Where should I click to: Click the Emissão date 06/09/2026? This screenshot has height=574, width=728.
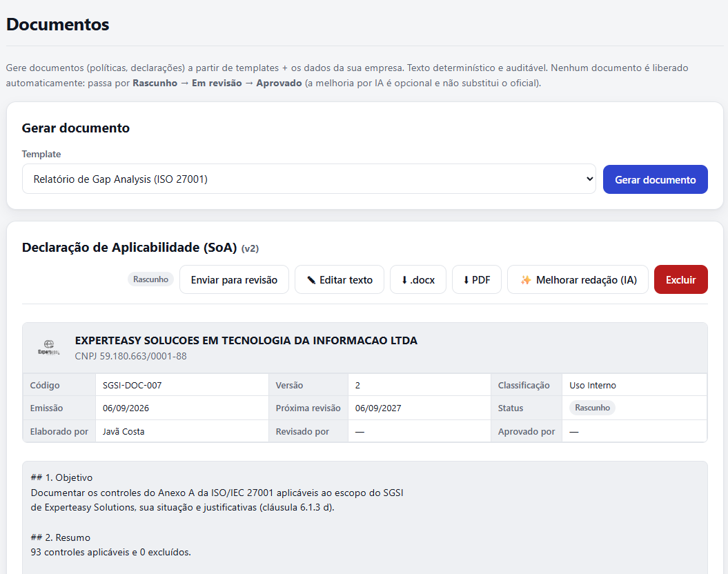pos(126,408)
